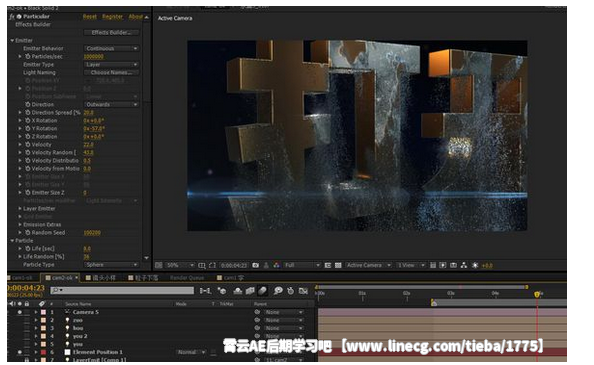594x365 pixels.
Task: Open the Graph Editor icon
Action: click(303, 291)
